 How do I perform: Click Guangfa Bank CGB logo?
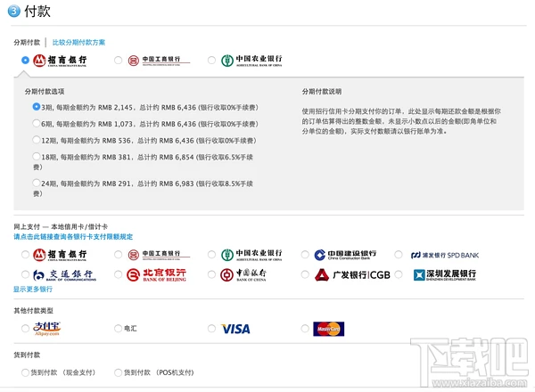coord(352,274)
